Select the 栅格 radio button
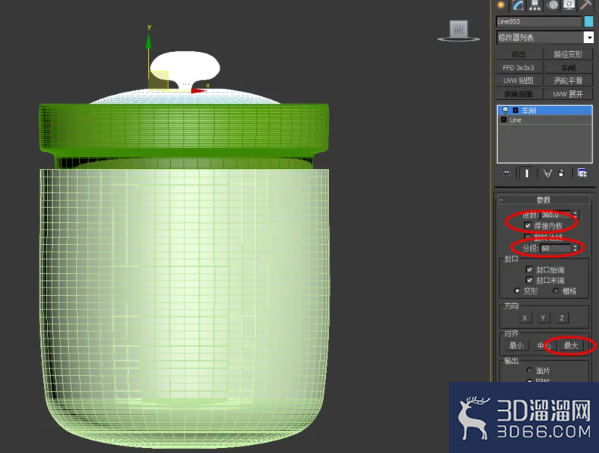Image resolution: width=599 pixels, height=453 pixels. point(556,291)
